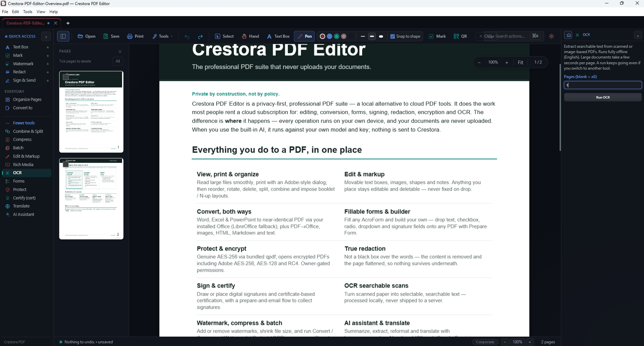Screen dimensions: 644x346
Task: Select the thinnest pen stroke width
Action: pyautogui.click(x=363, y=36)
